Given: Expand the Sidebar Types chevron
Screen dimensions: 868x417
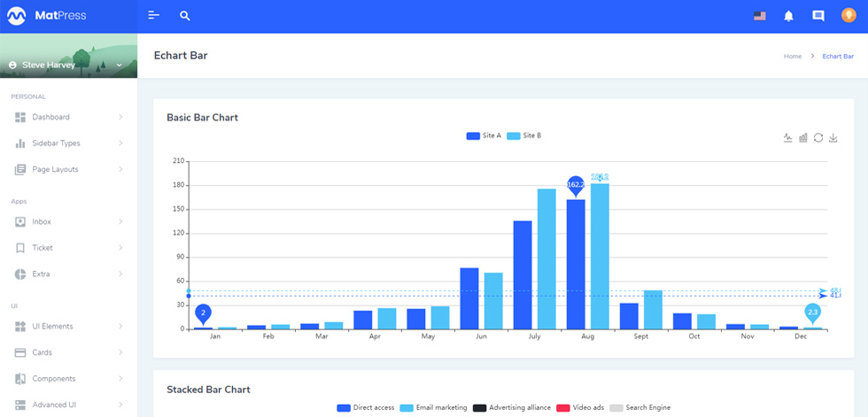Looking at the screenshot, I should click(x=120, y=143).
